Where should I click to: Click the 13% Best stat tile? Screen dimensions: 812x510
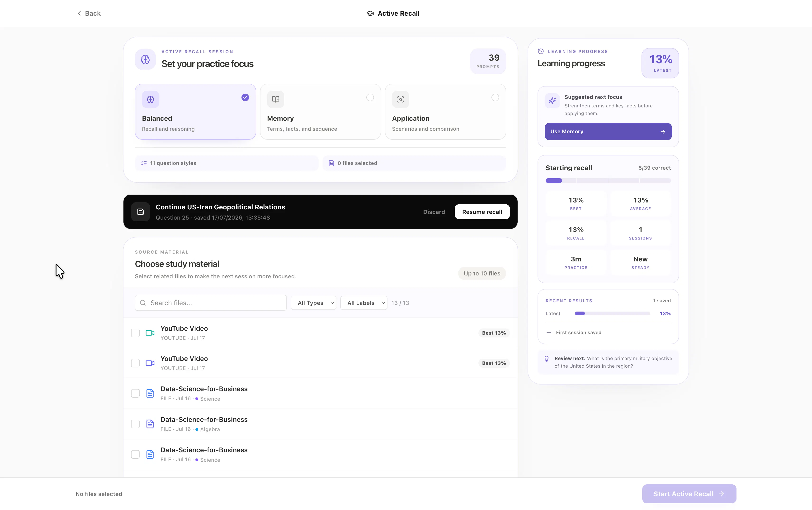[x=576, y=203]
